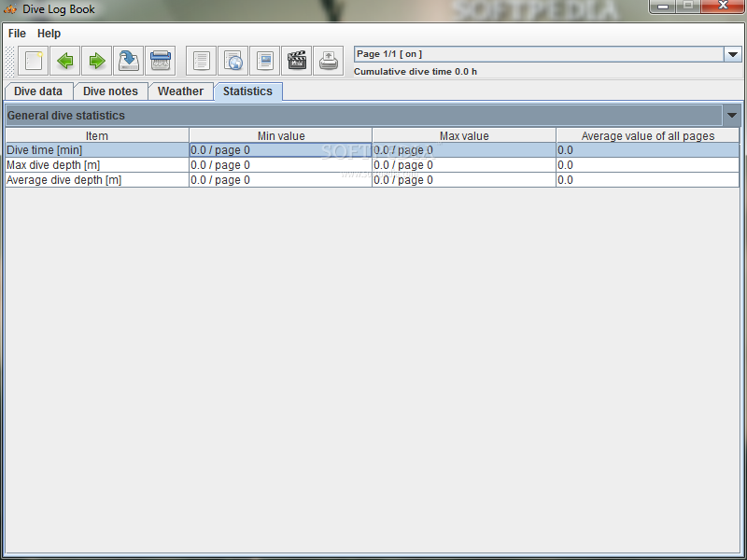Click the printer icon in toolbar
The width and height of the screenshot is (747, 560).
click(329, 61)
